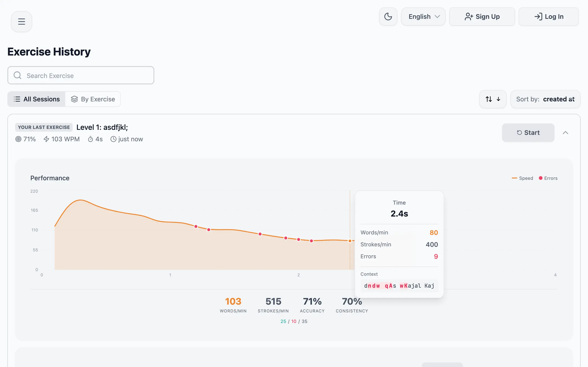Image resolution: width=588 pixels, height=367 pixels.
Task: Click the accuracy target icon showing 71%
Action: [18, 139]
